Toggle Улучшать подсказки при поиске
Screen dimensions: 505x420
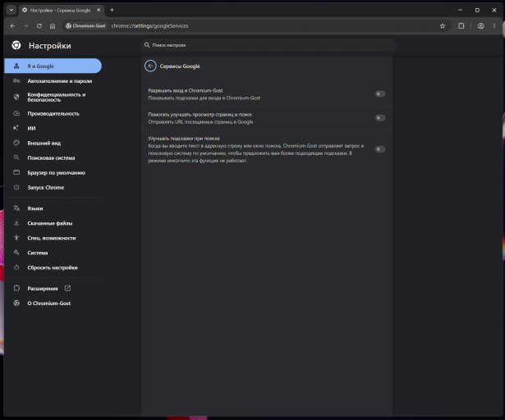point(380,149)
